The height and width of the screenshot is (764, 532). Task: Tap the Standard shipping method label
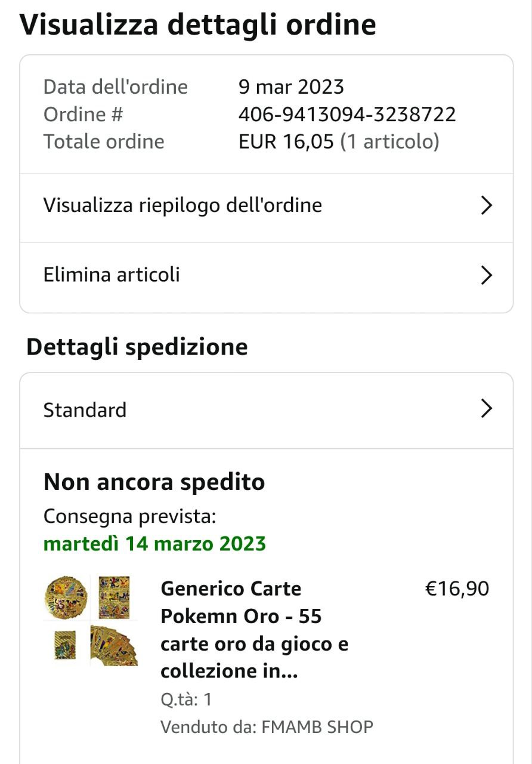(x=85, y=411)
